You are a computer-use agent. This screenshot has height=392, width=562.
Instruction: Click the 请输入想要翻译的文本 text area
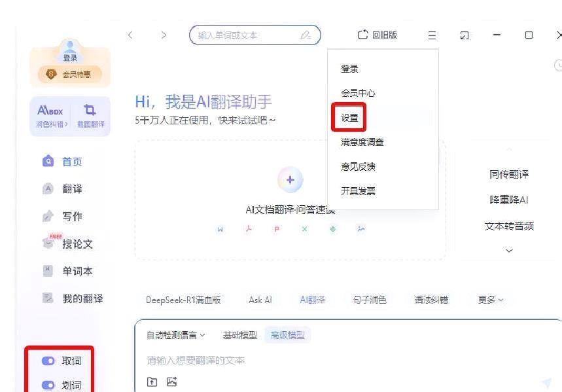pyautogui.click(x=196, y=360)
